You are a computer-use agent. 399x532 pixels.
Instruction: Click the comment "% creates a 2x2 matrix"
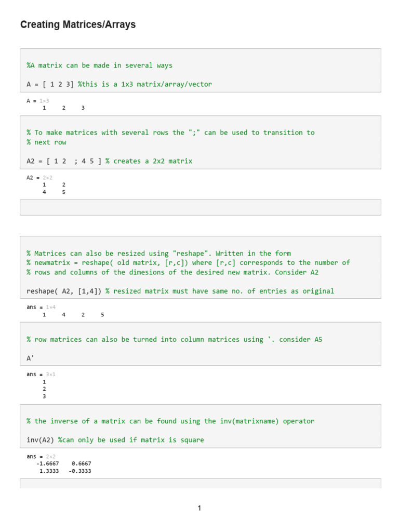coord(149,161)
